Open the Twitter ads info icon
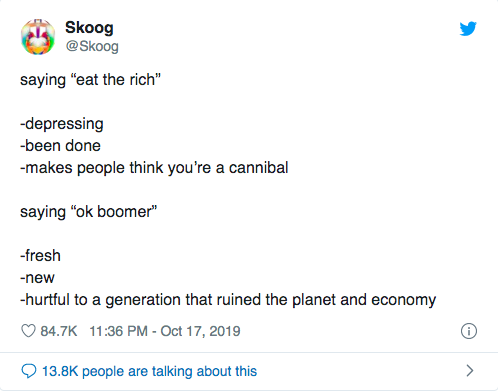The width and height of the screenshot is (498, 392). pyautogui.click(x=469, y=331)
